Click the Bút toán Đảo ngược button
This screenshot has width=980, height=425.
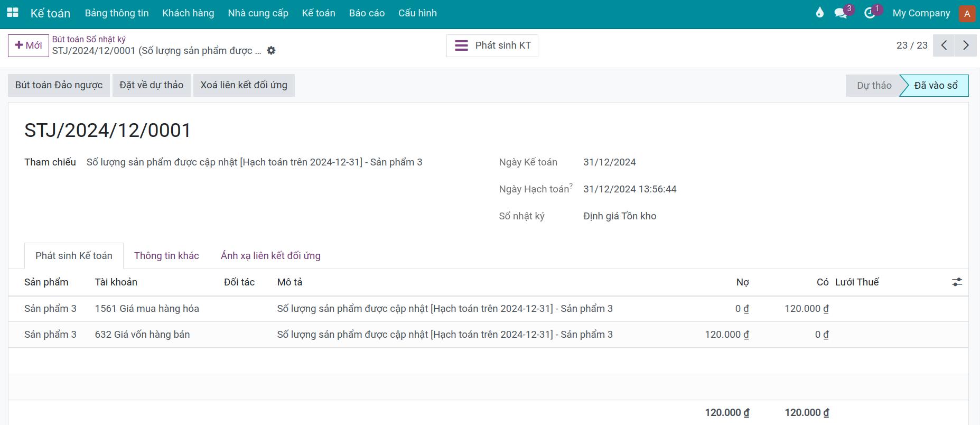point(59,85)
